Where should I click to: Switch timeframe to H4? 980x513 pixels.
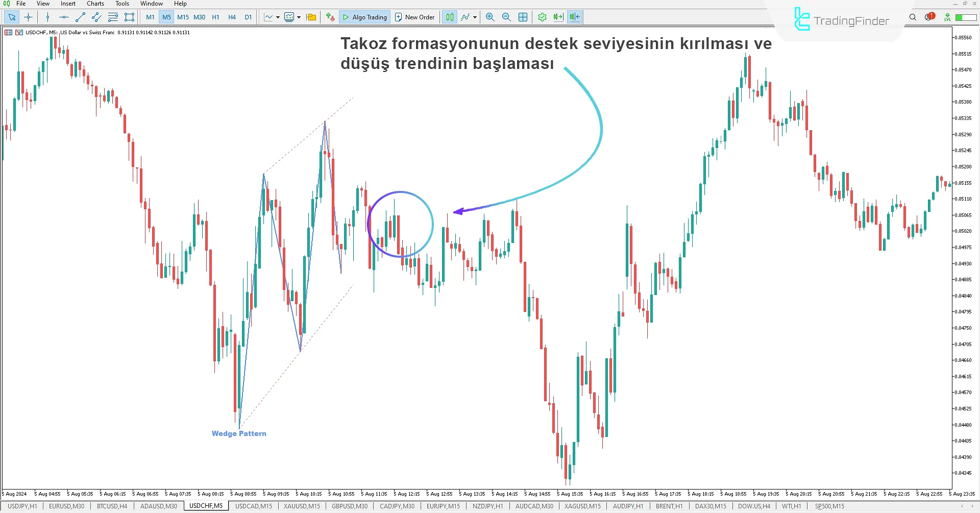[x=232, y=17]
